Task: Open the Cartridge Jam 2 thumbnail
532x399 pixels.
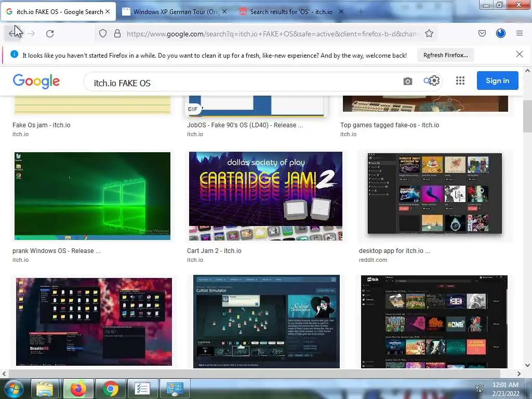Action: [265, 196]
